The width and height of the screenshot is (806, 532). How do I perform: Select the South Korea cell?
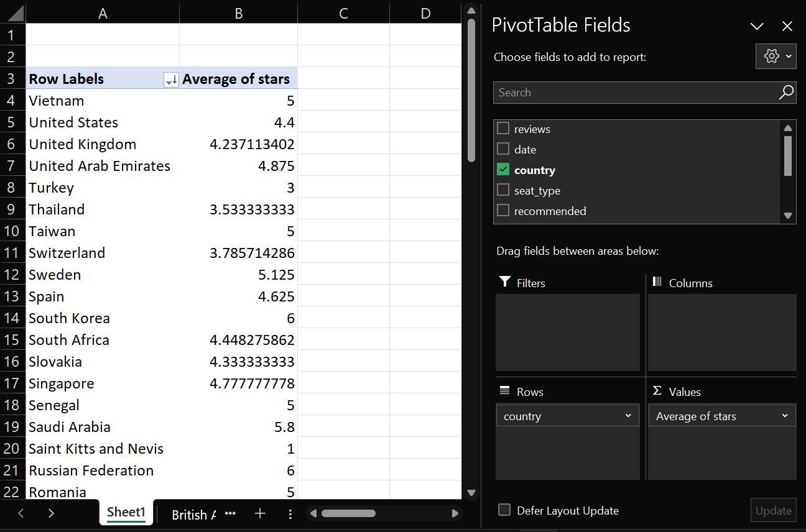coord(103,318)
